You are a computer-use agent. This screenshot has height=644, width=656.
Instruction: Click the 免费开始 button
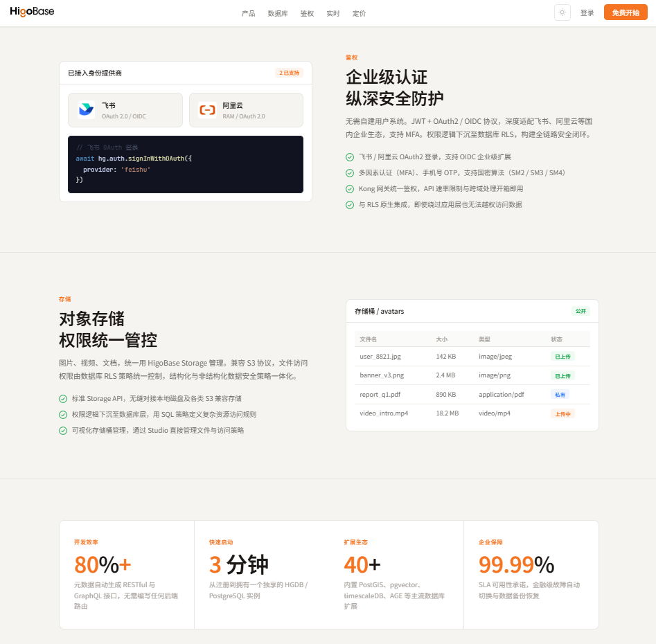pyautogui.click(x=626, y=12)
